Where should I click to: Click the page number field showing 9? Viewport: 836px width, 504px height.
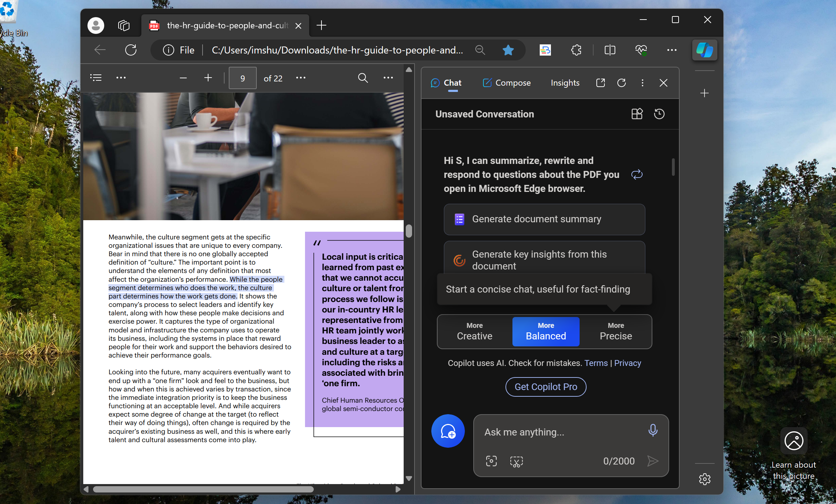242,78
